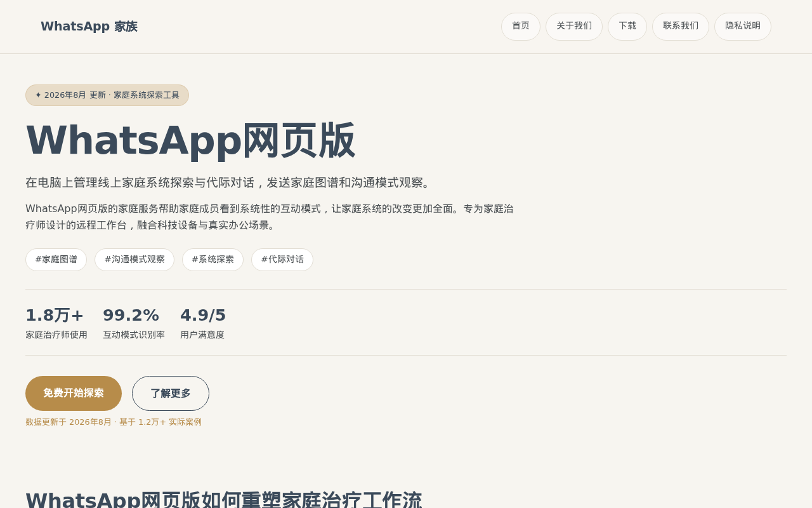The width and height of the screenshot is (812, 508).
Task: Click the 99.2% statistic value
Action: coord(131,315)
